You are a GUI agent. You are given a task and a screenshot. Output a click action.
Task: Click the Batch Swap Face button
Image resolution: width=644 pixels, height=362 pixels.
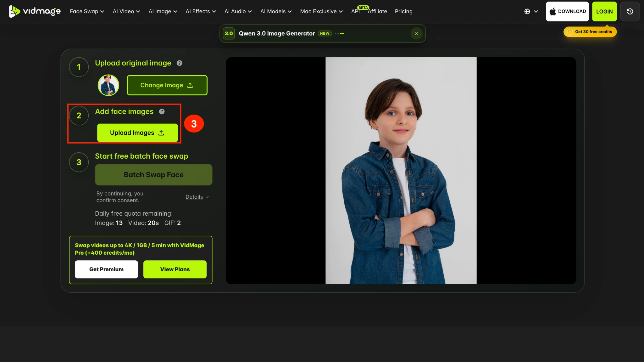tap(153, 175)
